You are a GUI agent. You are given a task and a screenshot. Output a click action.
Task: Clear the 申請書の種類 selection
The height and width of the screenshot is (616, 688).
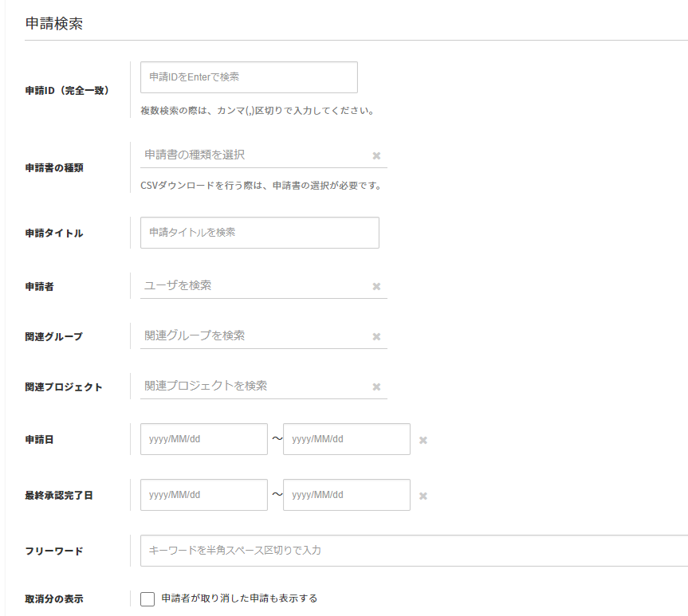376,156
